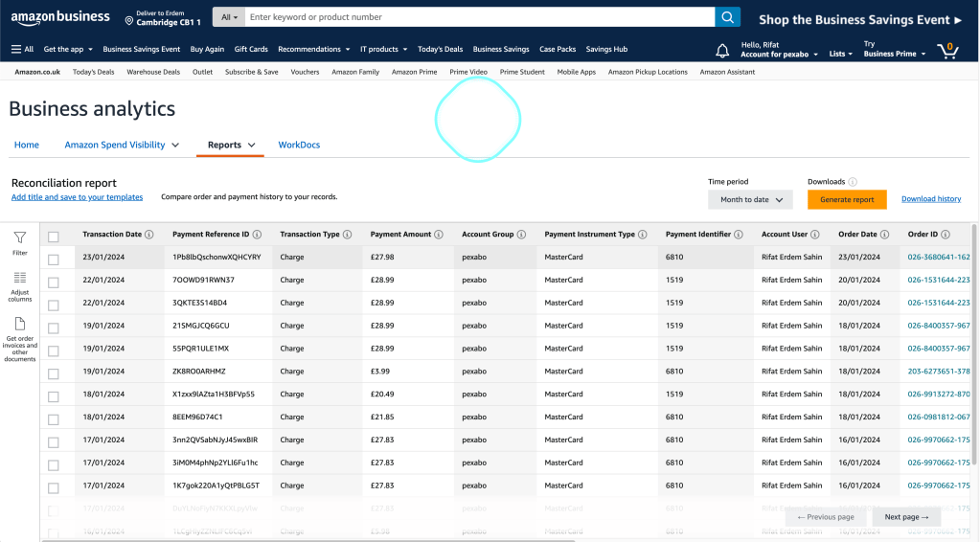The height and width of the screenshot is (542, 980).
Task: Open the Month to date dropdown
Action: [x=750, y=200]
